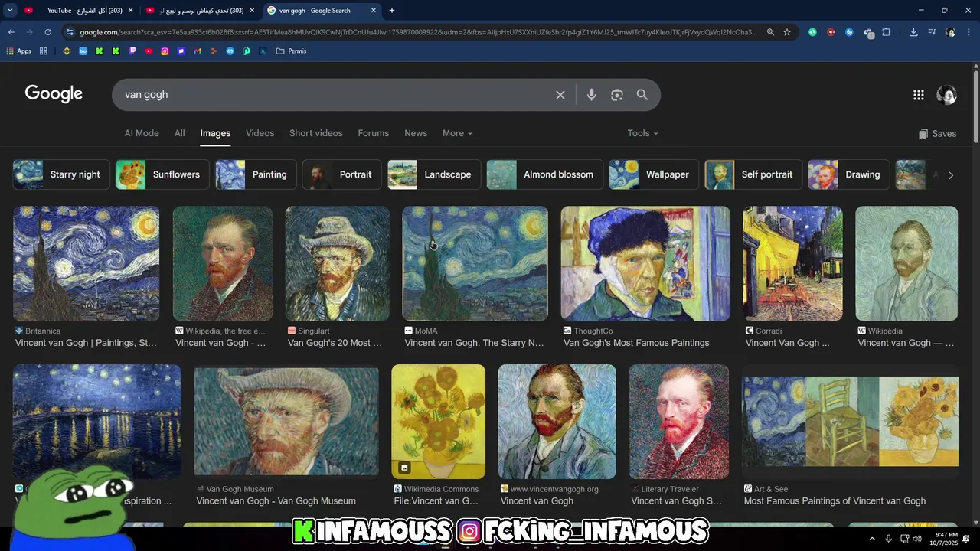Open Vincent van Gogh - Van Gogh Museum link

coord(276,501)
